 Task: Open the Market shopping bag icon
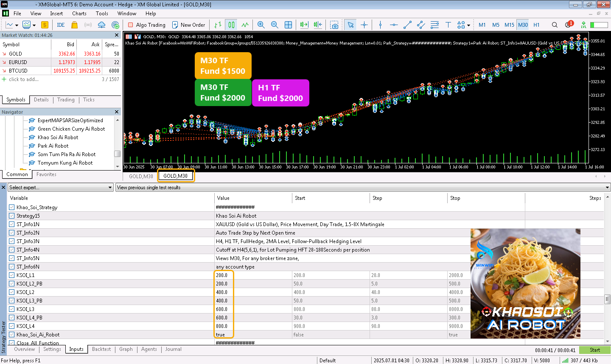(74, 25)
